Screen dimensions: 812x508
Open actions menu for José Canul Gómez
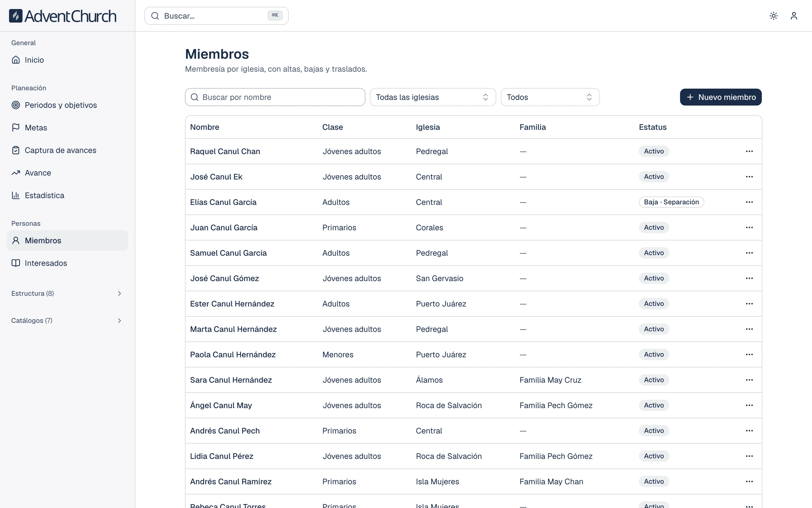coord(749,278)
